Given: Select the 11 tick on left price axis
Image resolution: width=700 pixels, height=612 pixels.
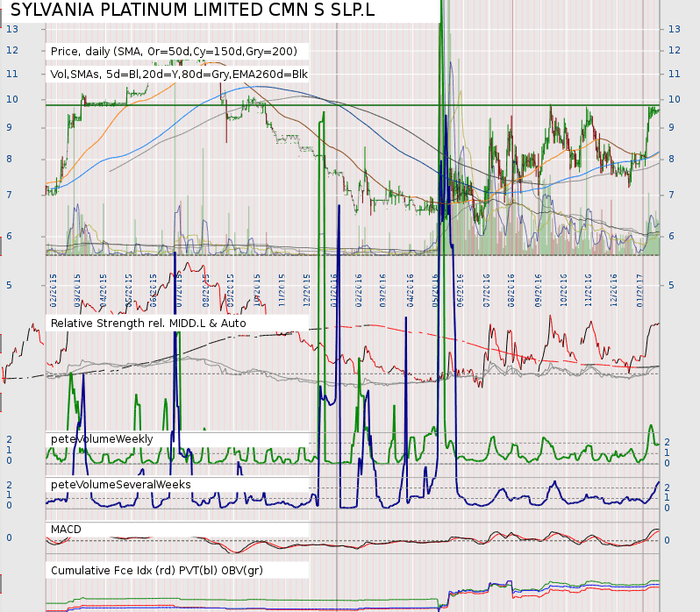Looking at the screenshot, I should pos(12,74).
